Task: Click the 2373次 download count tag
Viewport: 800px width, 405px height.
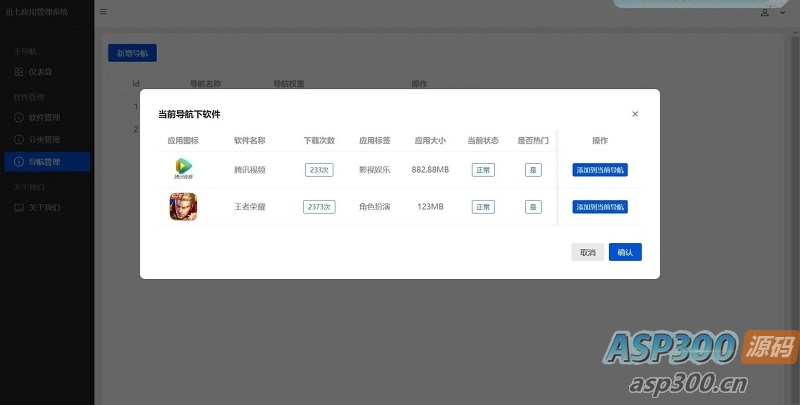Action: [319, 207]
